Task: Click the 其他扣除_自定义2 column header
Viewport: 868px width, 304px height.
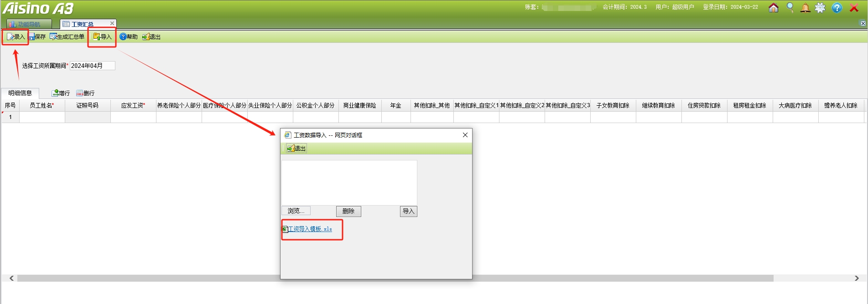Action: click(x=522, y=105)
